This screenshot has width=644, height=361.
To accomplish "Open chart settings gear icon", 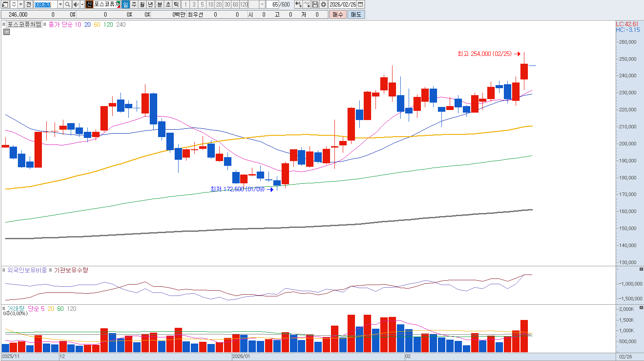I will [324, 4].
